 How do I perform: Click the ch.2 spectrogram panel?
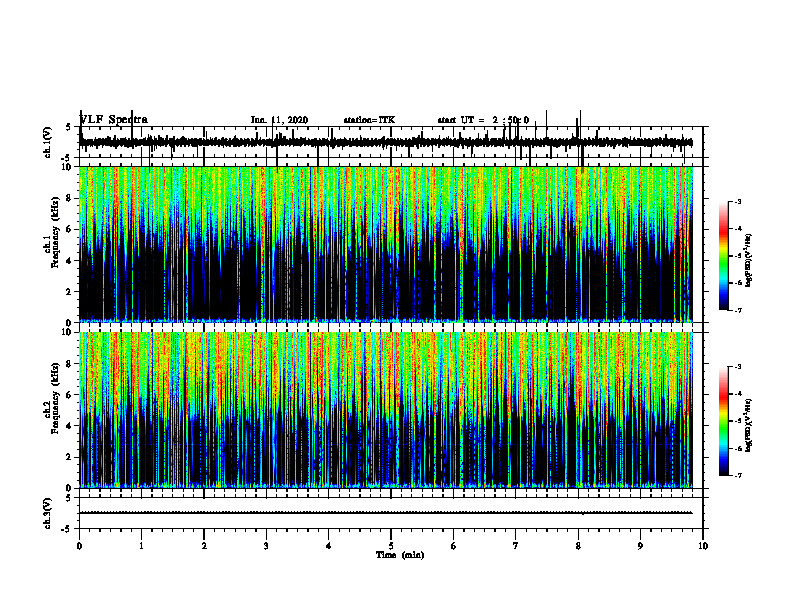tap(386, 410)
